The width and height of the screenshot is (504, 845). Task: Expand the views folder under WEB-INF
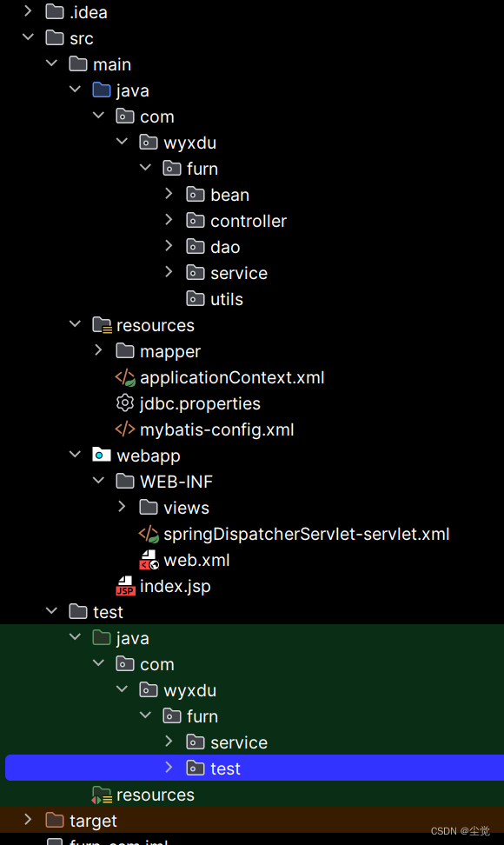pos(121,508)
